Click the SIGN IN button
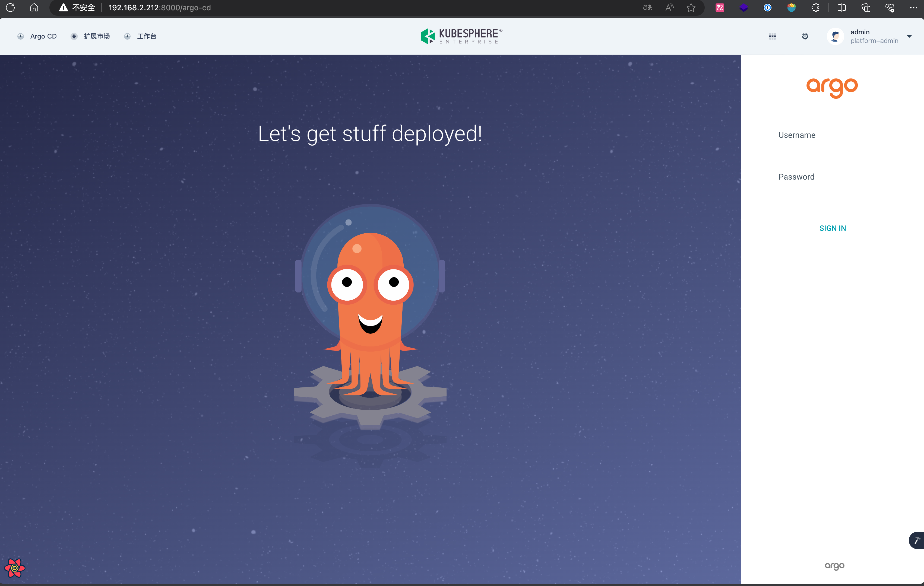This screenshot has width=924, height=586. [832, 228]
